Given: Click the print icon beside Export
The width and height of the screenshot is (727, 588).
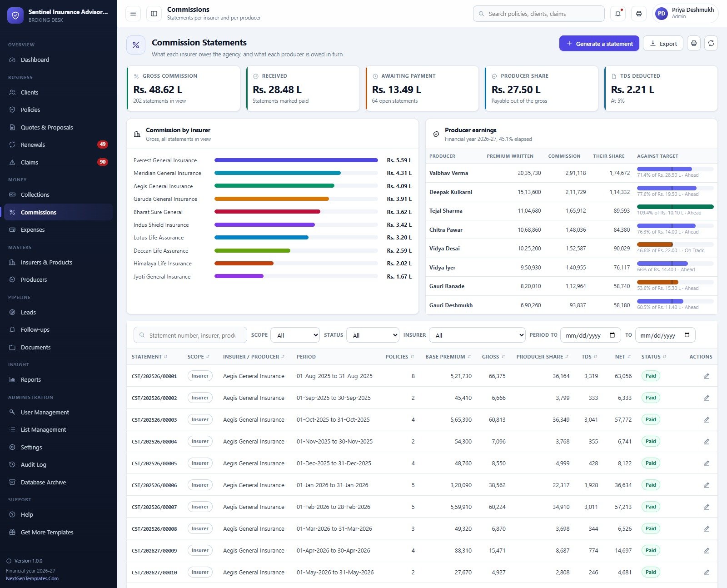Looking at the screenshot, I should 694,44.
